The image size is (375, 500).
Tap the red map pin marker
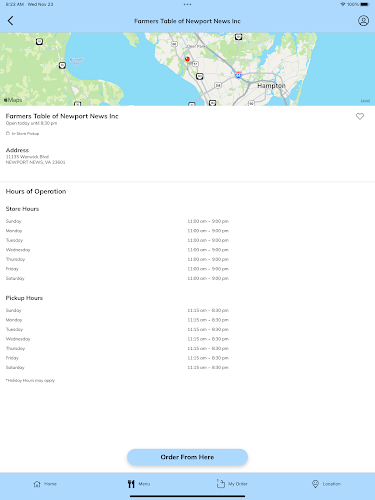tap(187, 59)
